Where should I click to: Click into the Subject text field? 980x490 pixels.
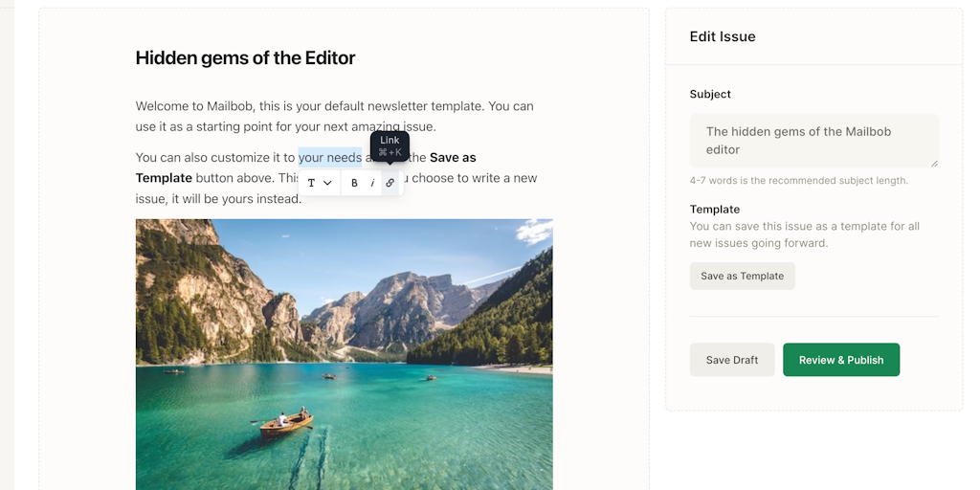coord(813,141)
